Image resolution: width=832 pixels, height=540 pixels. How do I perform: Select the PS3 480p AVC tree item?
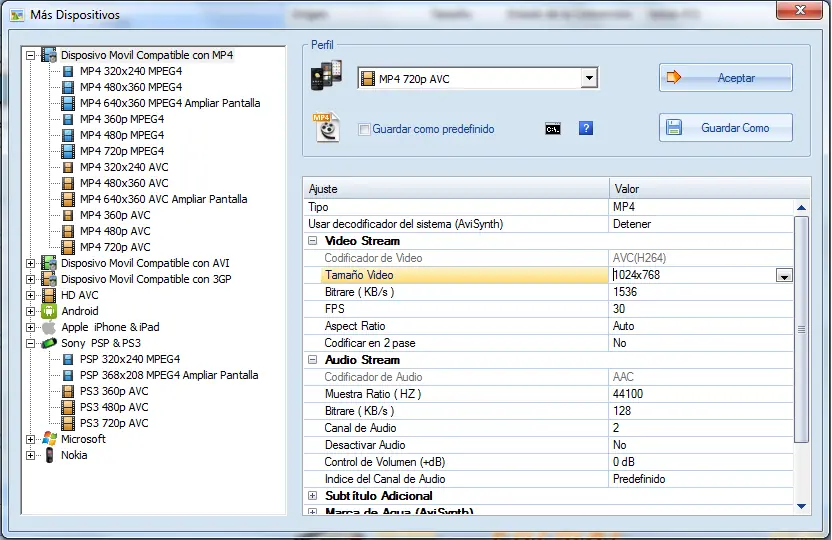pyautogui.click(x=114, y=407)
